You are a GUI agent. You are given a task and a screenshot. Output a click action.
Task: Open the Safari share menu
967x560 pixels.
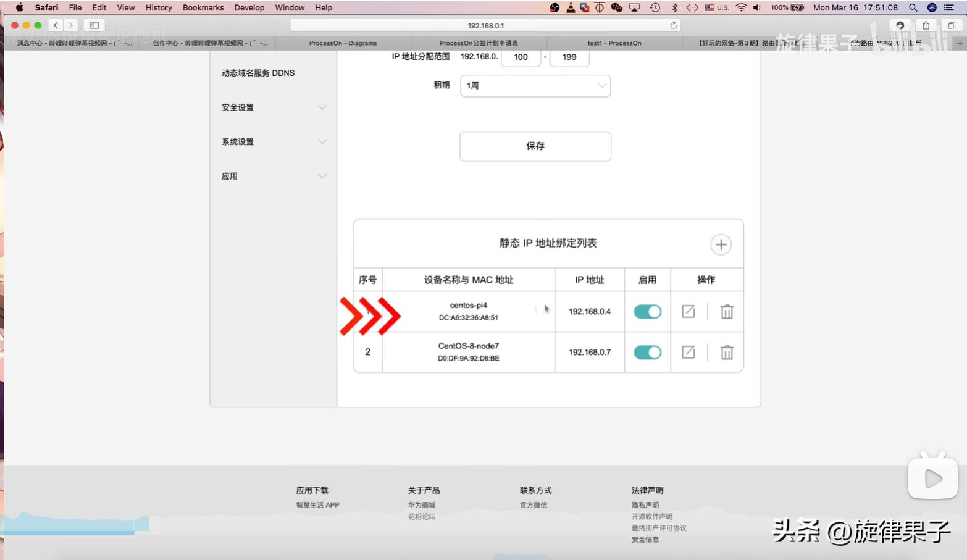coord(926,25)
